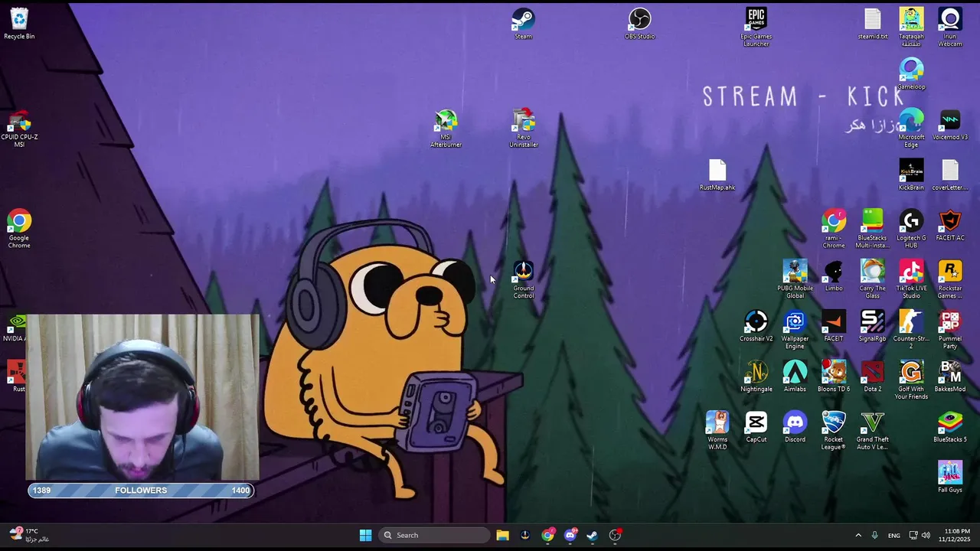Open Aimlabs shortcut

click(795, 377)
